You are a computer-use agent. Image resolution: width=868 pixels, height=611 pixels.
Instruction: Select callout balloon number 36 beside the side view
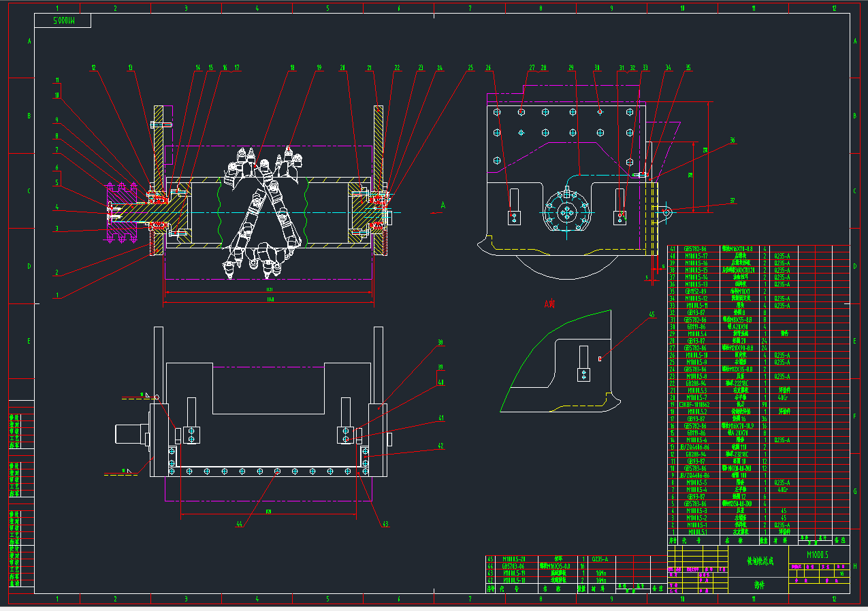(733, 140)
